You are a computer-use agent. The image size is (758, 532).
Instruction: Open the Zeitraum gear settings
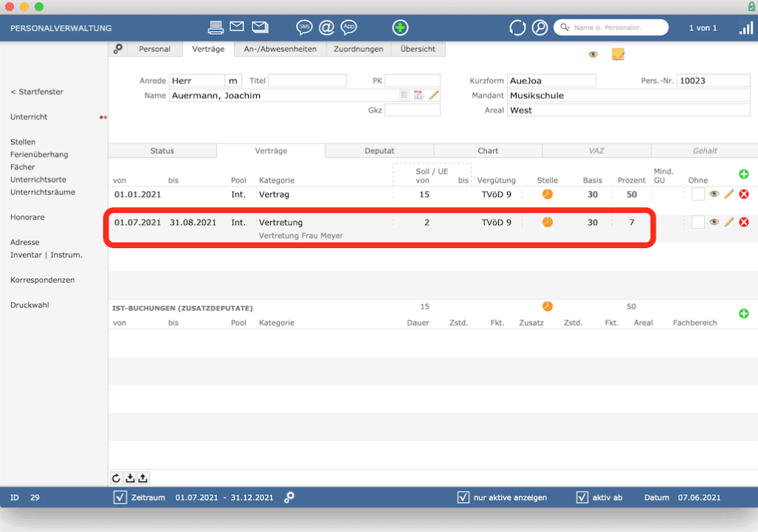(x=289, y=497)
